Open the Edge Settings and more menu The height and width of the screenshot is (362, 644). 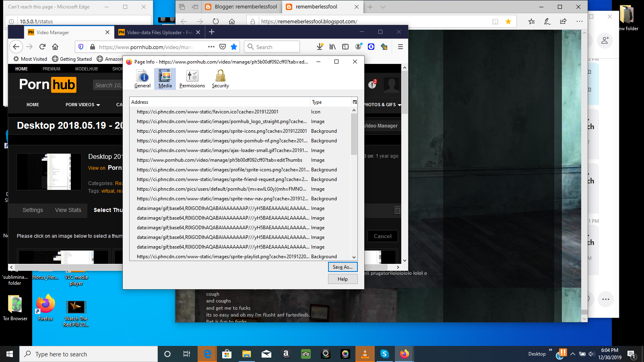579,21
